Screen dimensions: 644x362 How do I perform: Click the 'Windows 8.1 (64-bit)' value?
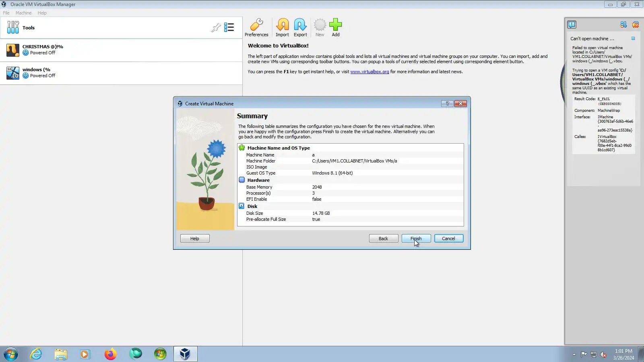(x=332, y=173)
